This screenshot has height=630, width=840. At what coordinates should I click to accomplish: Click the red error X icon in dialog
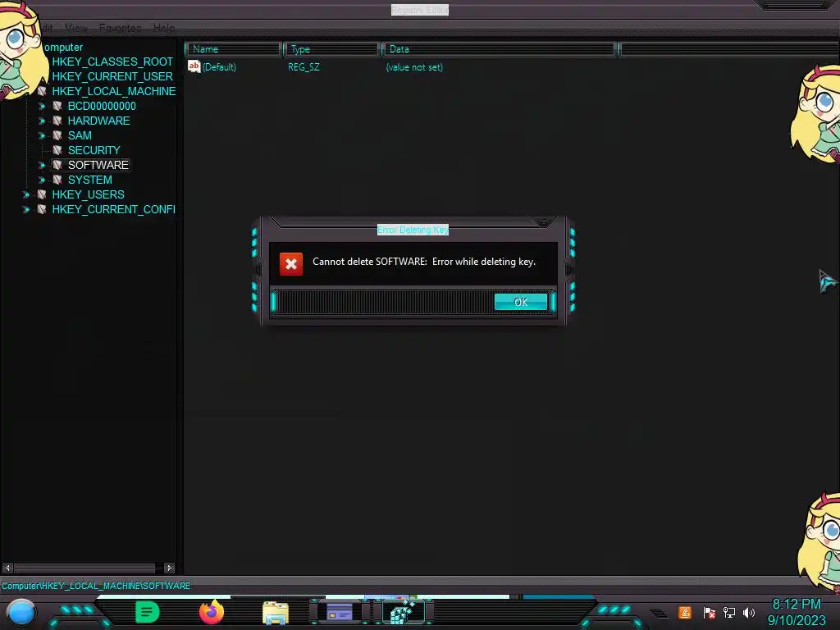tap(291, 263)
